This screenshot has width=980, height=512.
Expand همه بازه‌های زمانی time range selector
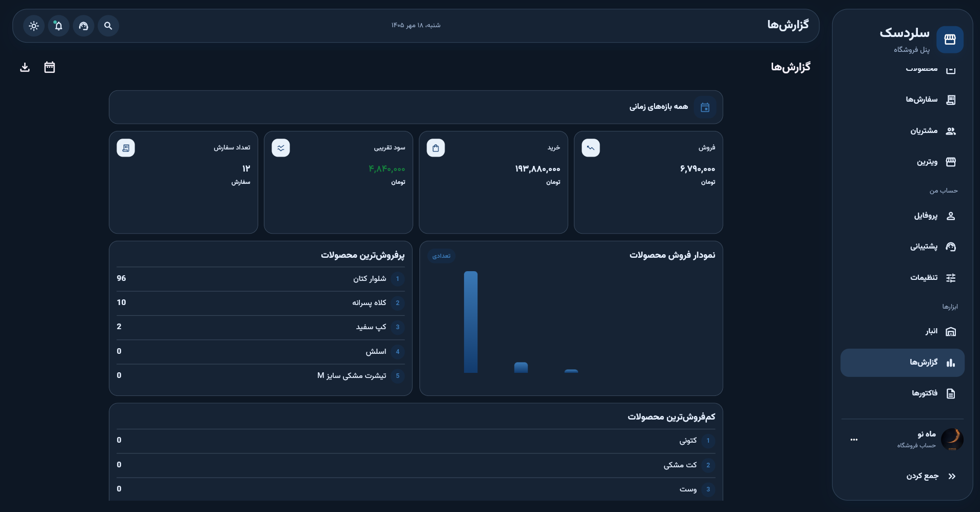(416, 107)
